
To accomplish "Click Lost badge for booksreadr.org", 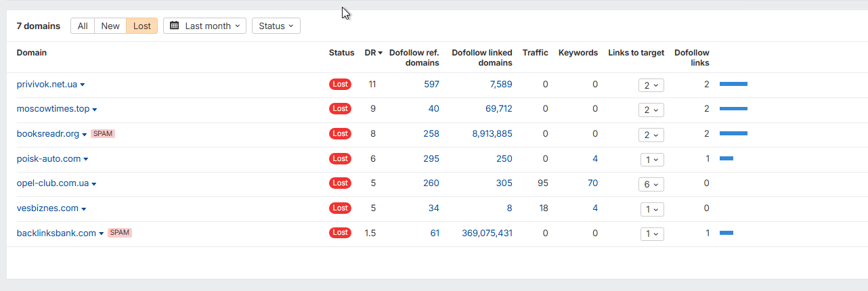I will pyautogui.click(x=341, y=134).
